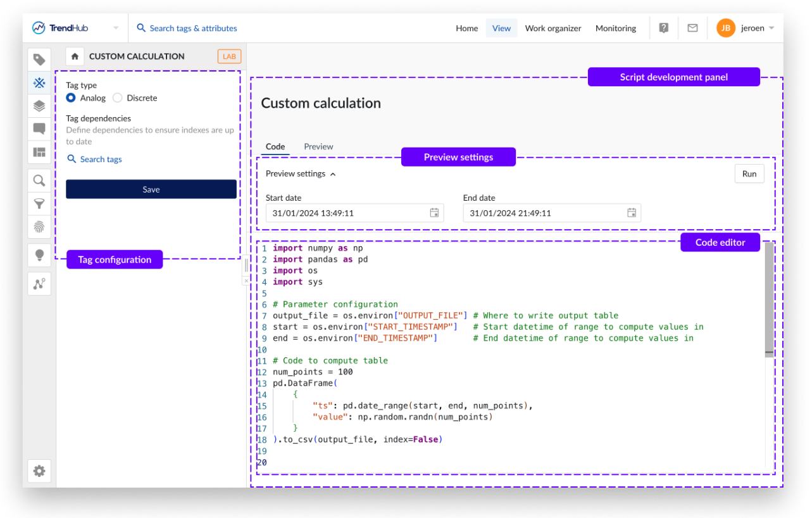The width and height of the screenshot is (812, 518).
Task: Open the comments speech bubble icon
Action: (39, 129)
